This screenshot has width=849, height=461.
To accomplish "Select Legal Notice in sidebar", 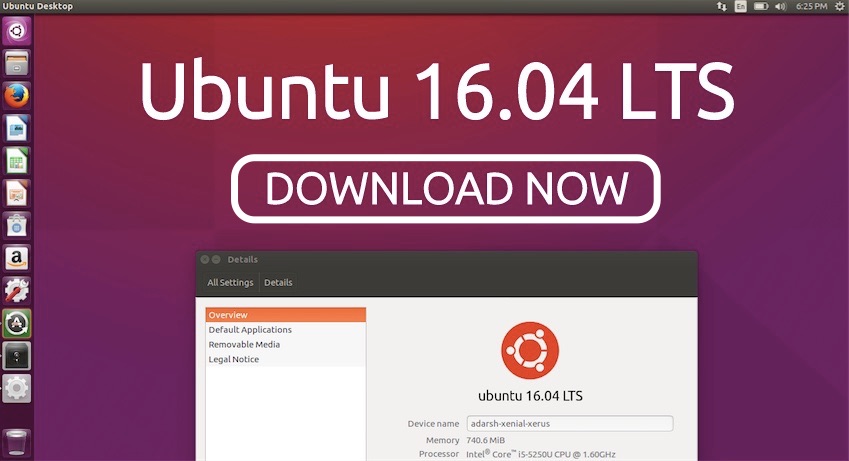I will click(x=285, y=359).
